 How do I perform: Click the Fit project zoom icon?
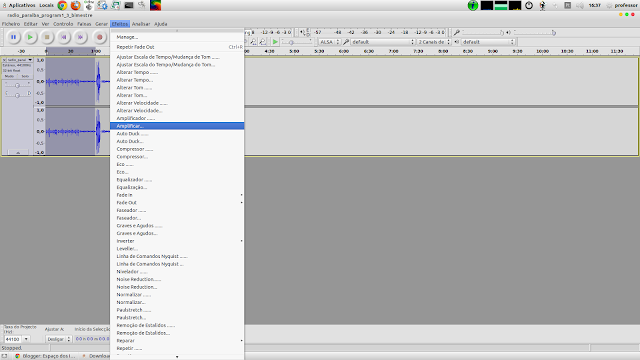tap(262, 42)
